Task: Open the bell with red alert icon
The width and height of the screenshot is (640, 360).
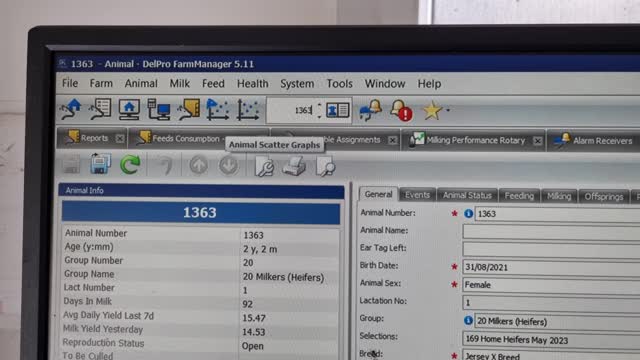Action: 402,111
